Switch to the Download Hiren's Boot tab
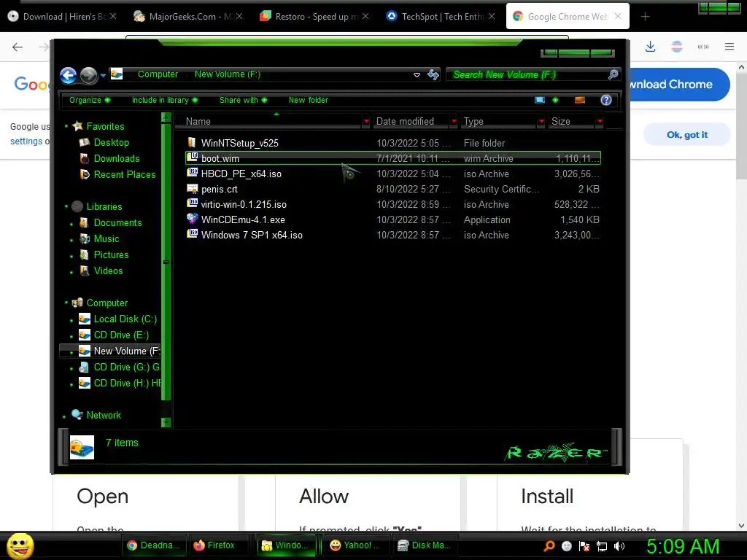The image size is (747, 560). [x=62, y=16]
